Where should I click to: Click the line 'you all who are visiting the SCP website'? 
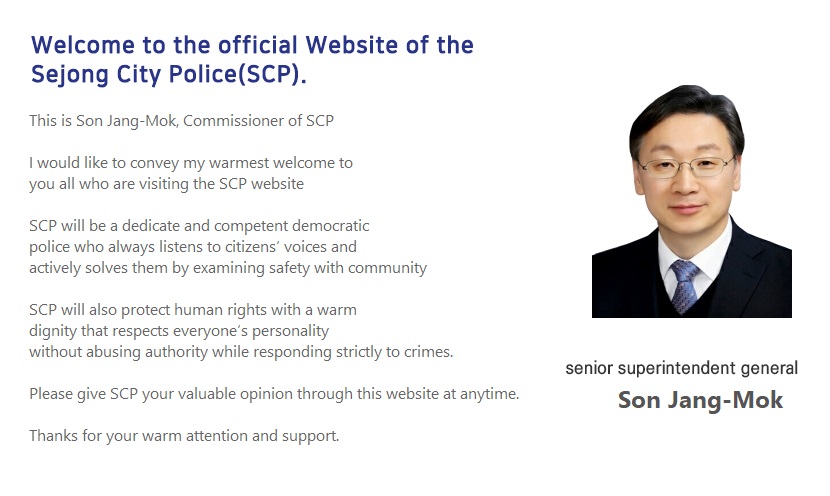166,184
